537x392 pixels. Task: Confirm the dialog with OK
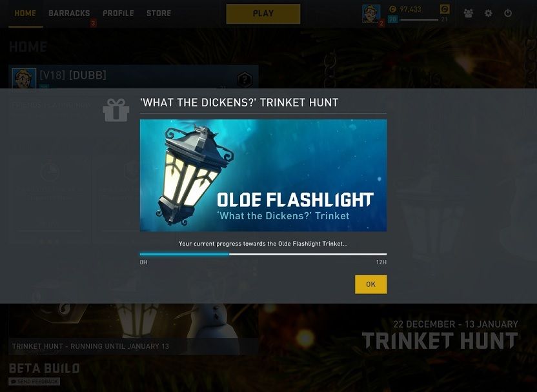click(370, 284)
